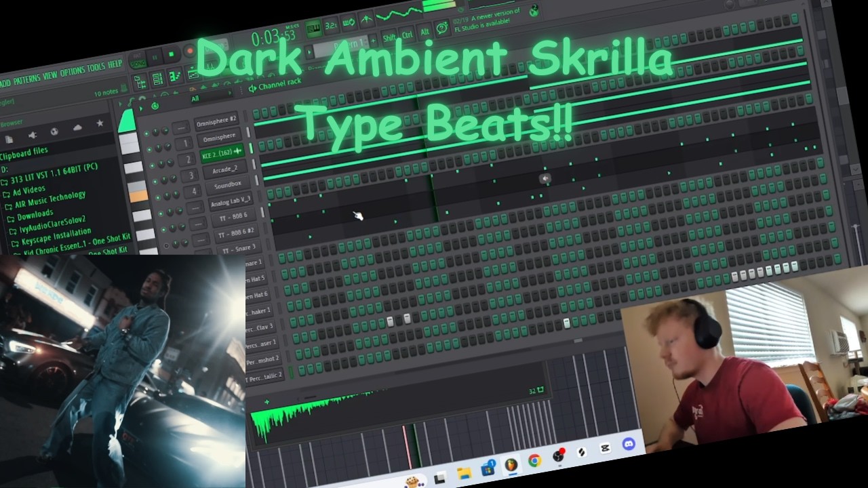
Task: Click Soundbox mixer track number 4 box
Action: click(193, 191)
